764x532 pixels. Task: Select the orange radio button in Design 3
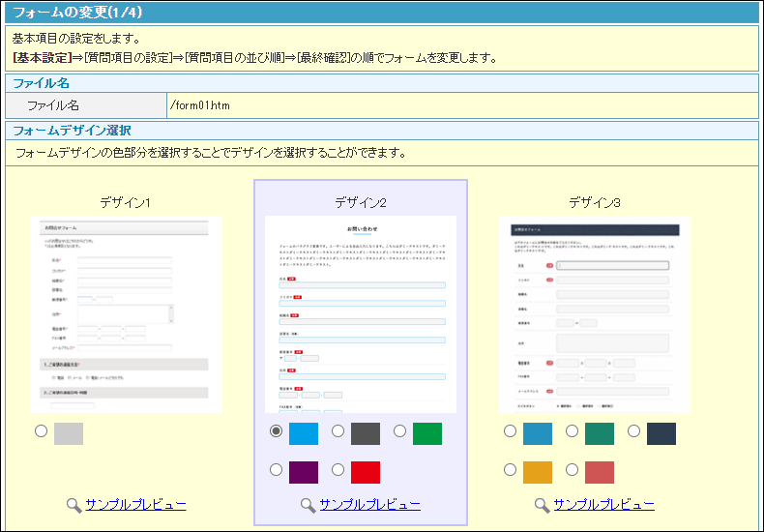[510, 470]
